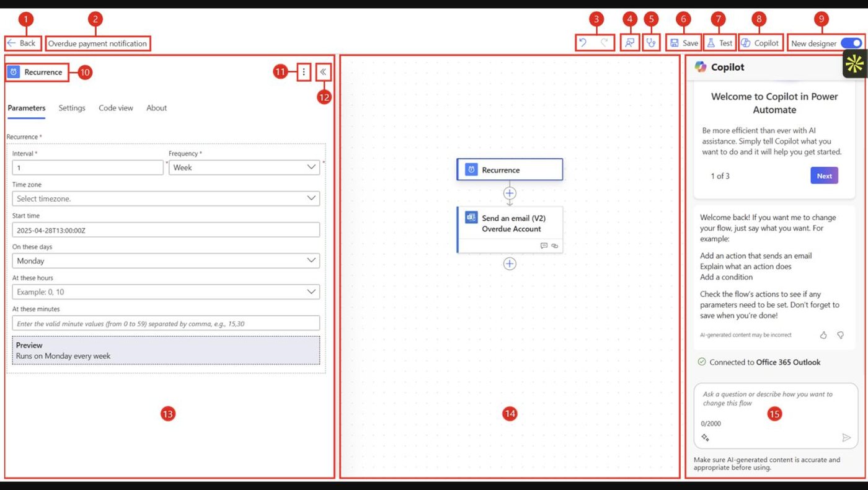Click the link icon on email action

[555, 246]
